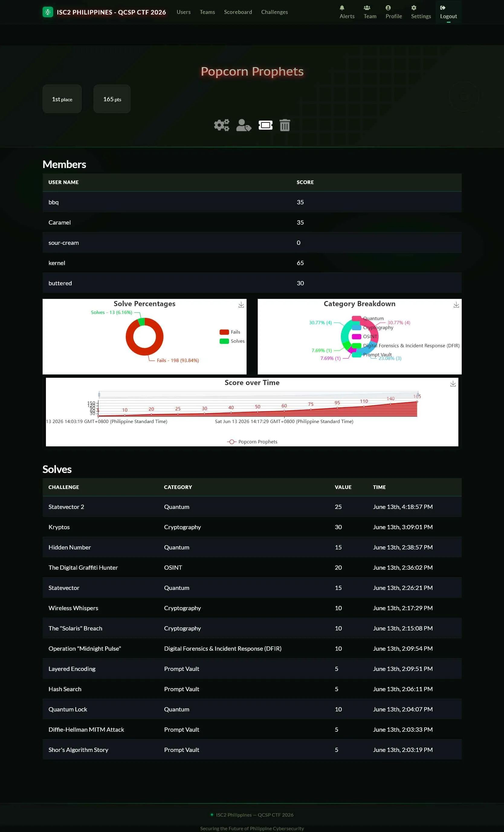
Task: Click the green CTF logo icon
Action: click(48, 12)
